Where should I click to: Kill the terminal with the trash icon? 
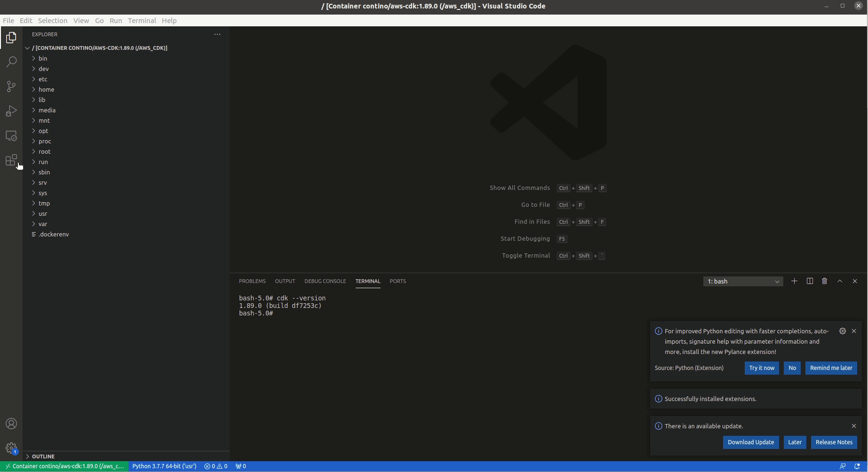coord(824,281)
